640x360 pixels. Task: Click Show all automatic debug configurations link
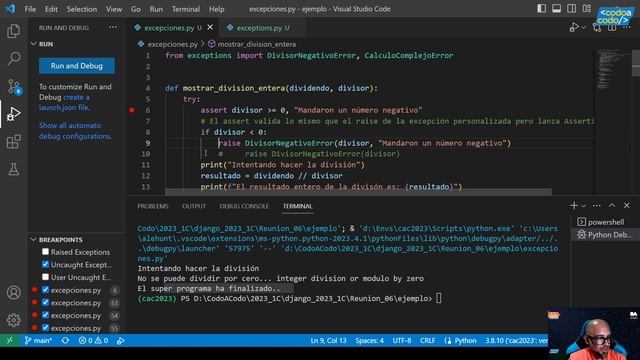click(x=75, y=131)
